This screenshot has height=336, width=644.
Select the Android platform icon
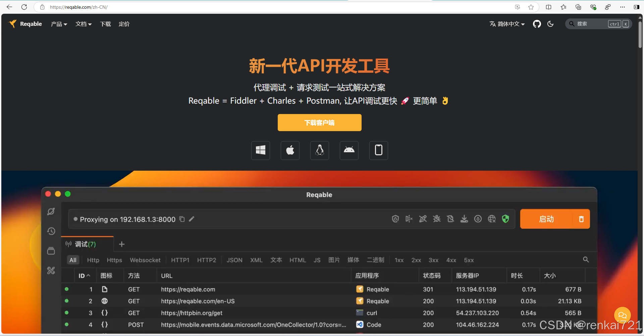[349, 150]
